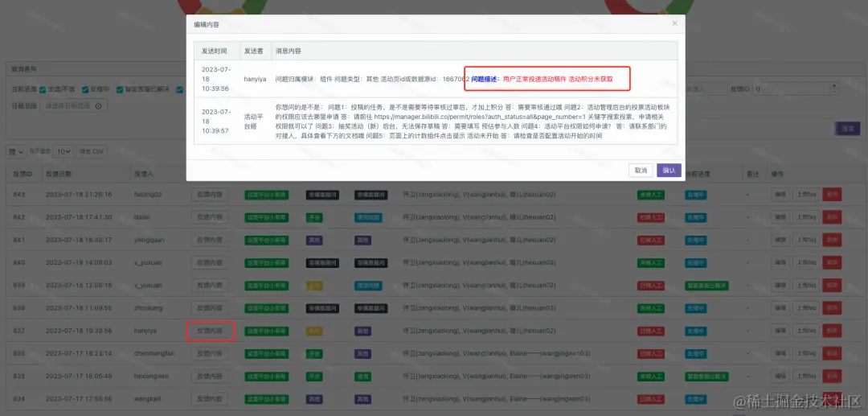Open the column grid dropdown above table
This screenshot has width=868, height=416.
(x=16, y=152)
